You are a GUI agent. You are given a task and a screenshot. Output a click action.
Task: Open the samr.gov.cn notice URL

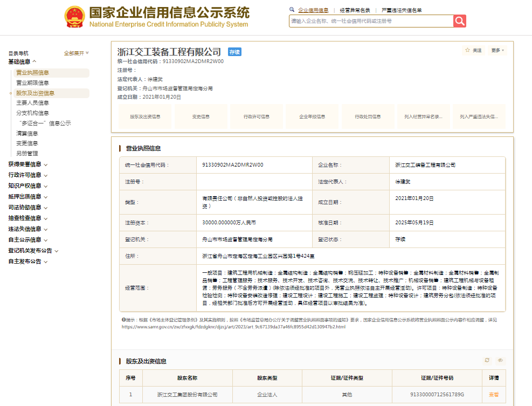point(233,327)
